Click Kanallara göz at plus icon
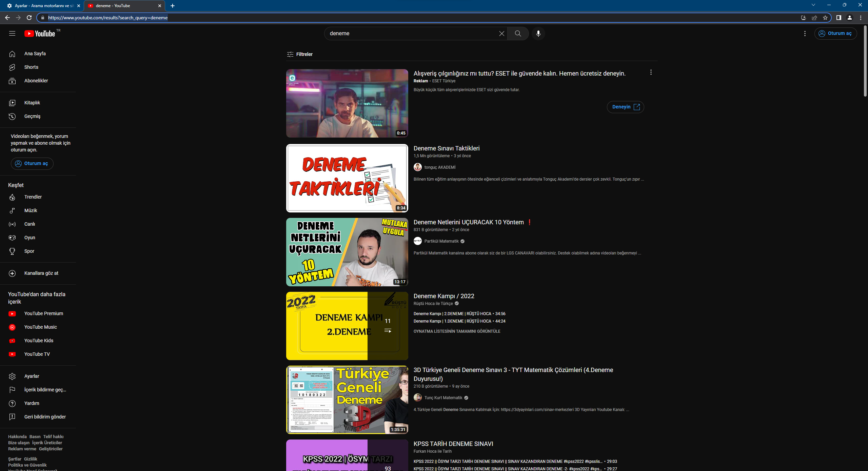 tap(12, 273)
